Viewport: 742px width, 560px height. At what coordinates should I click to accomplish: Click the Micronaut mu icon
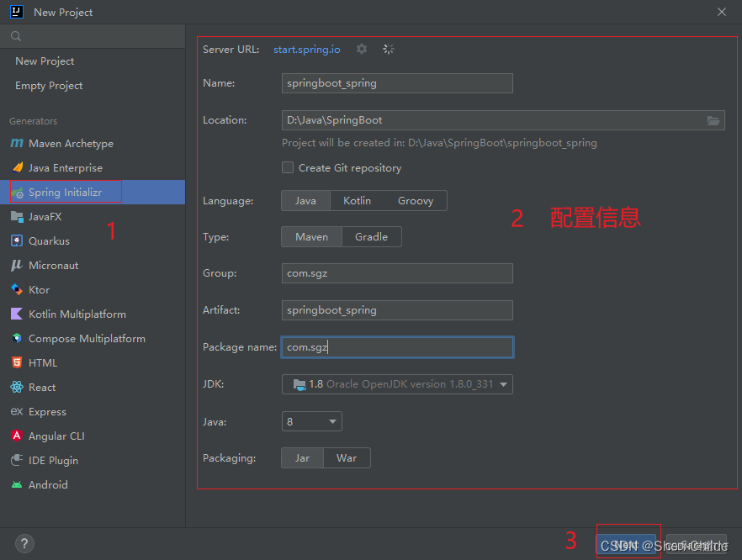coord(17,266)
